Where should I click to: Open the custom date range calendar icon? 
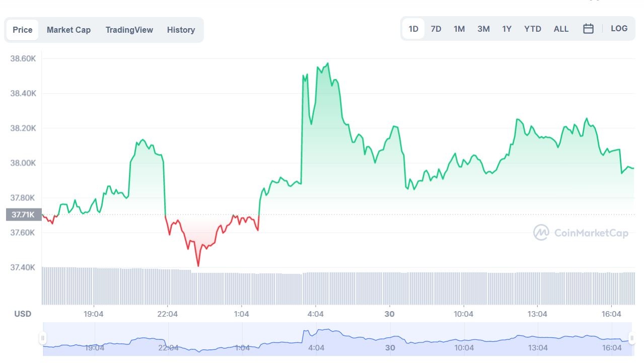click(x=588, y=29)
